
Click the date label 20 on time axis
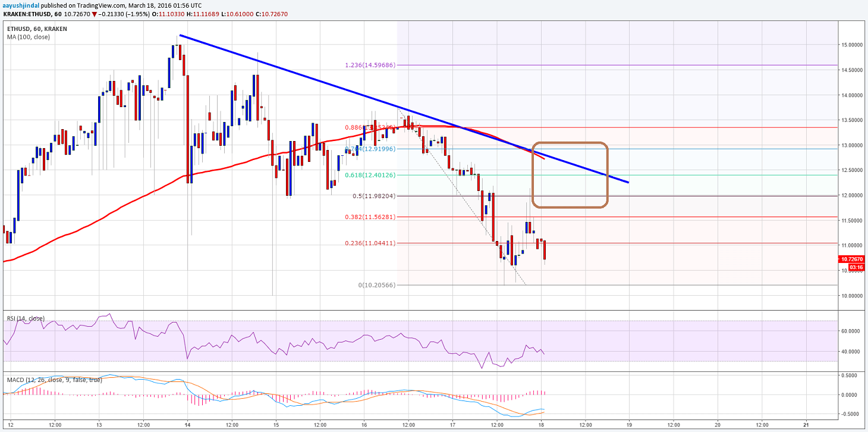718,425
